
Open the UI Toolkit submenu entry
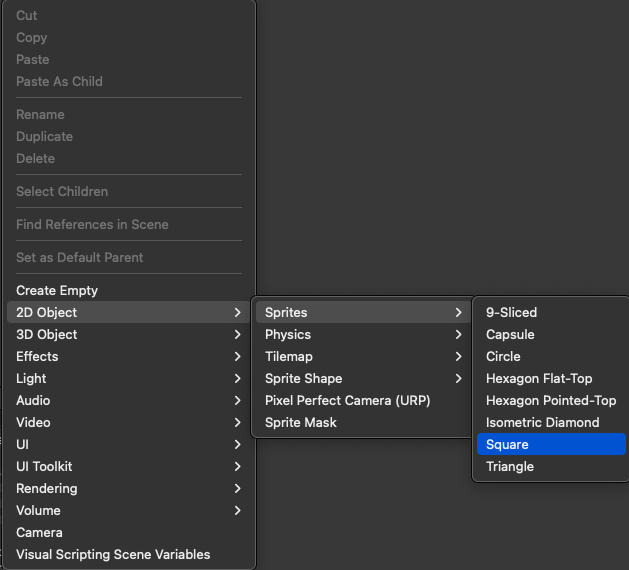[x=128, y=467]
